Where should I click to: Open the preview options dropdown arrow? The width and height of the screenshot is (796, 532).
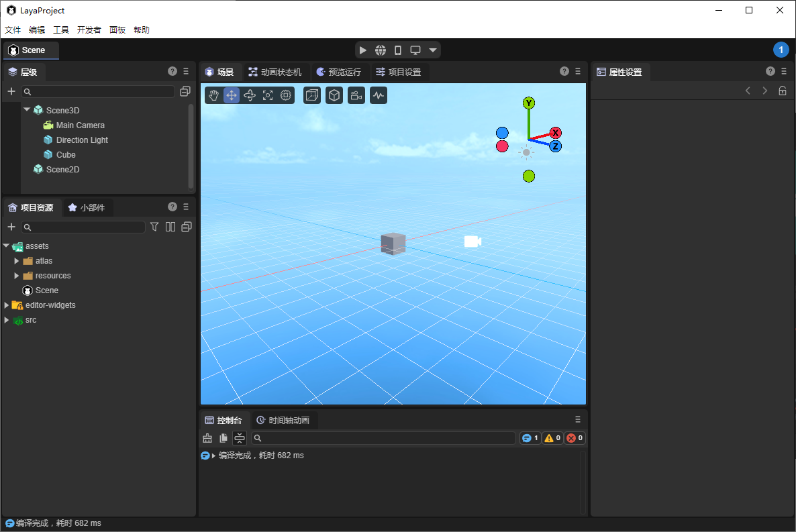(433, 50)
